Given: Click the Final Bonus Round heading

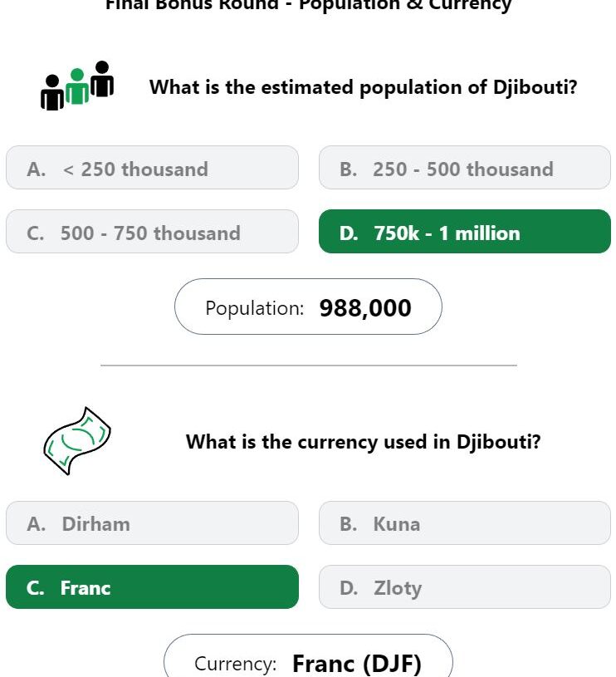Looking at the screenshot, I should click(309, 5).
